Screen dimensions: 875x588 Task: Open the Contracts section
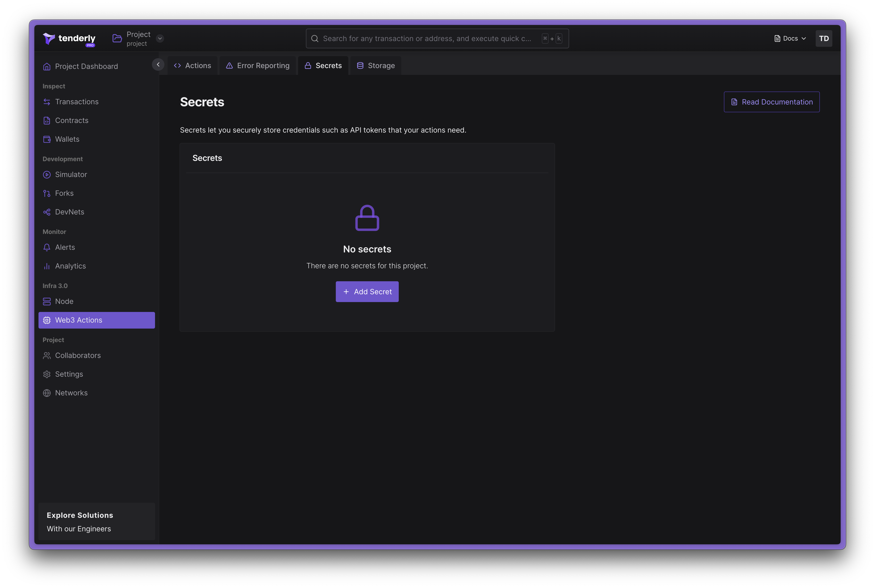(x=96, y=120)
